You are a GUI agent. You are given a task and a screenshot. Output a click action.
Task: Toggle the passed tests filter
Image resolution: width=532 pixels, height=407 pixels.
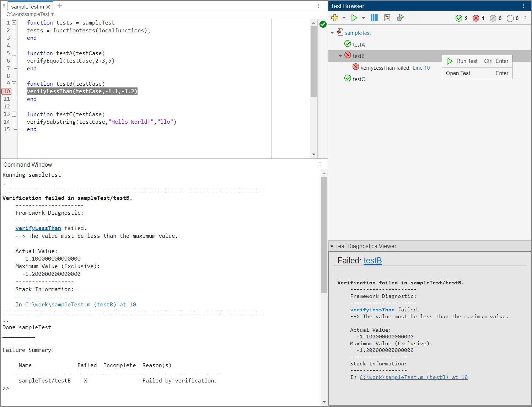462,18
